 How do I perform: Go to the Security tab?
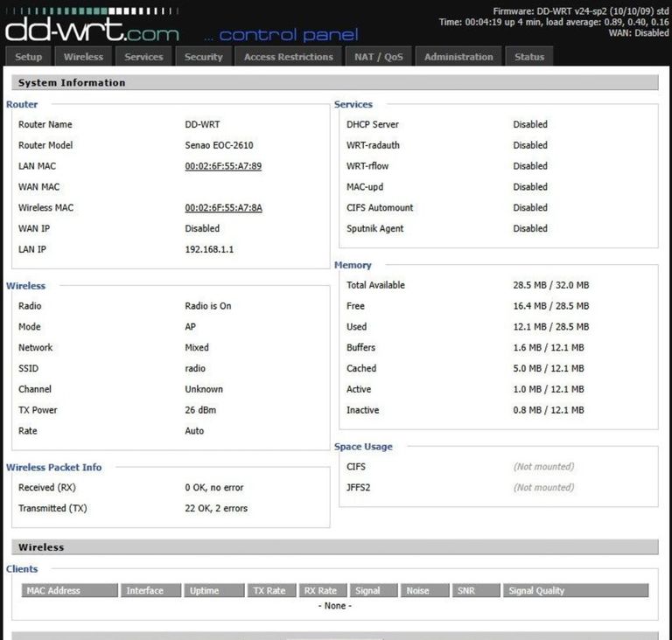(204, 57)
